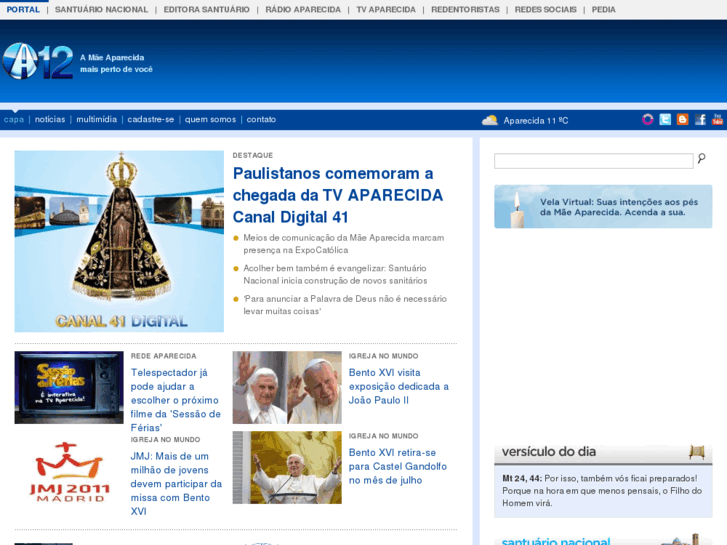This screenshot has width=727, height=545.
Task: Click the DESTAQUE label
Action: point(253,155)
